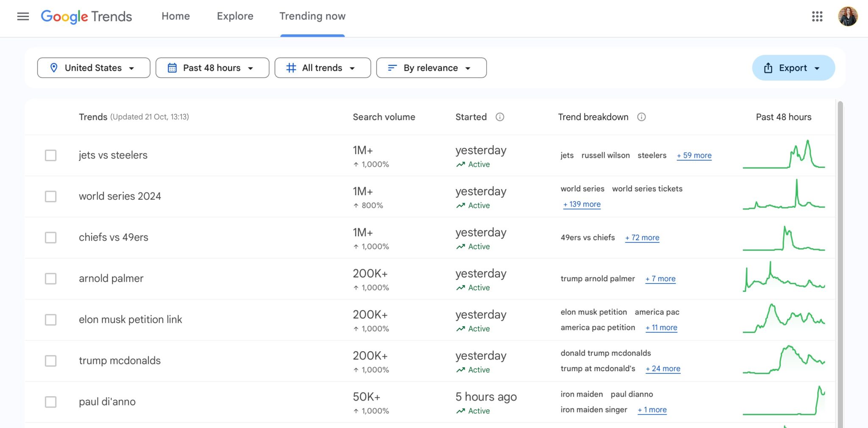Viewport: 868px width, 428px height.
Task: Click the sort icon beside By relevance
Action: click(392, 67)
